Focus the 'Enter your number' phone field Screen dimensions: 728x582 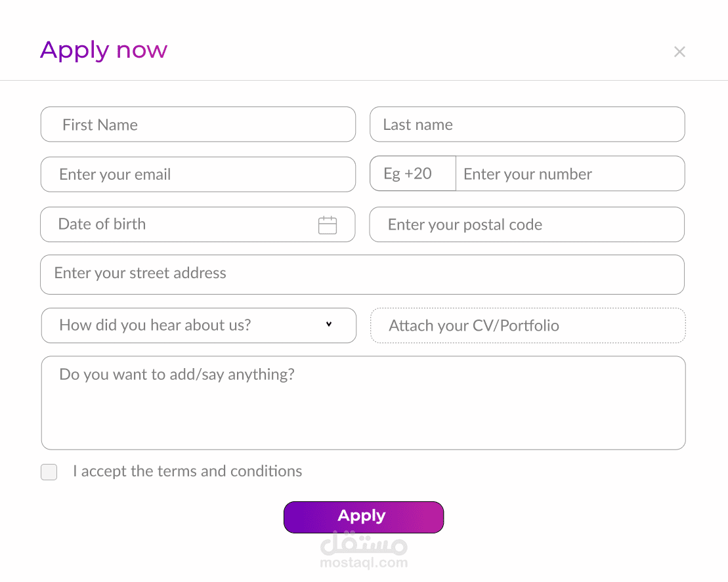pyautogui.click(x=569, y=174)
